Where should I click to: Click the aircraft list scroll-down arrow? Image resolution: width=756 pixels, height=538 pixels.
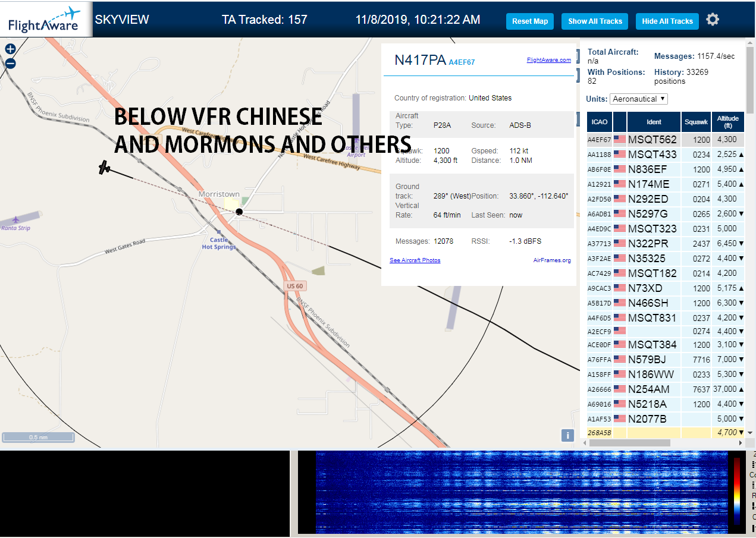(x=749, y=433)
